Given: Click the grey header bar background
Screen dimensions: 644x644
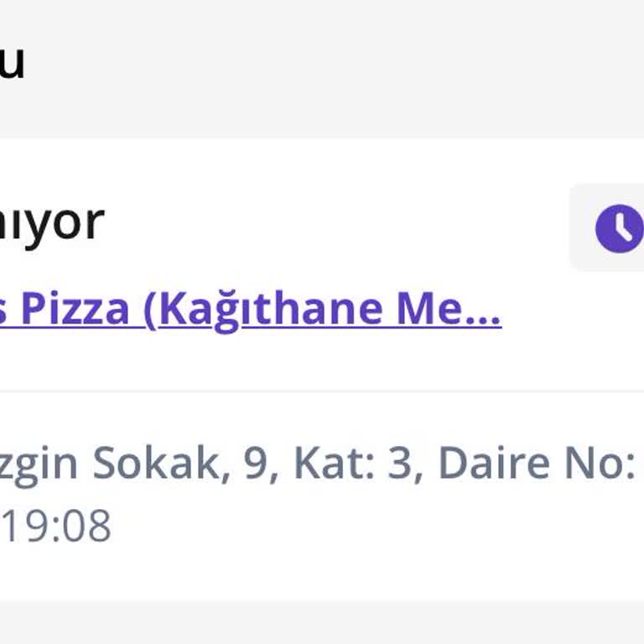Looking at the screenshot, I should pyautogui.click(x=335, y=67).
